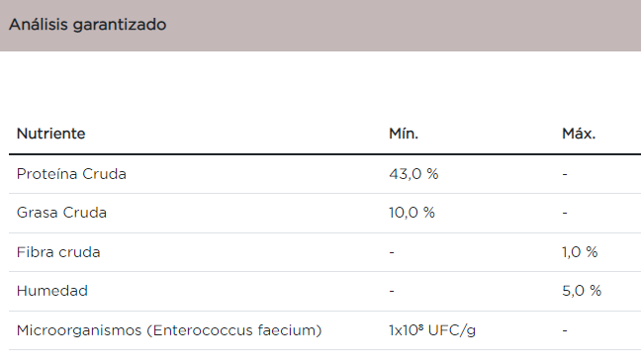Click the Microorganismos (Enterococcus faecium) label
Screen dimensions: 641x364
169,330
